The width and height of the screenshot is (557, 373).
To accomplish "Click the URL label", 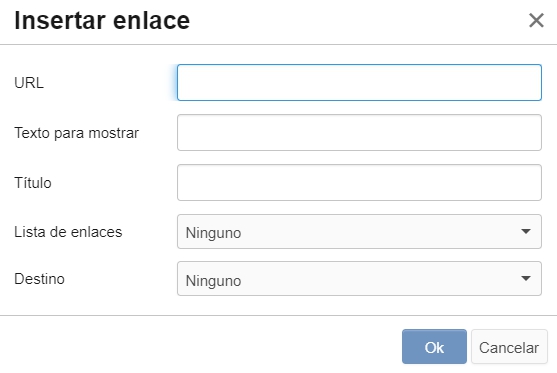I will (x=29, y=83).
